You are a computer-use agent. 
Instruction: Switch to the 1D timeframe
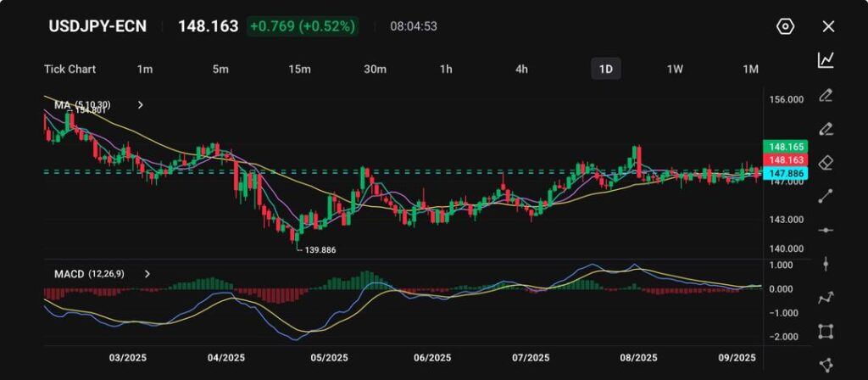(x=605, y=69)
